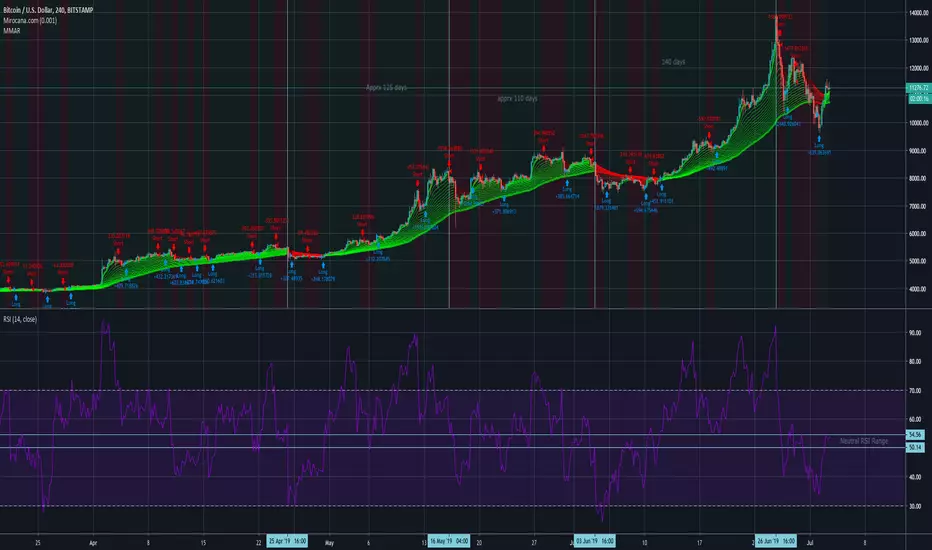
Task: Click the candle countdown label 02:00:16
Action: [918, 99]
